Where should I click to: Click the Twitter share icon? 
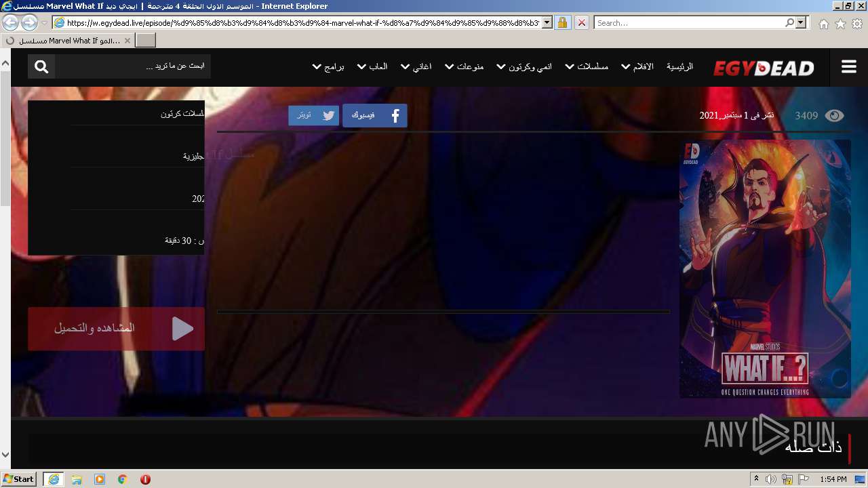(x=328, y=115)
